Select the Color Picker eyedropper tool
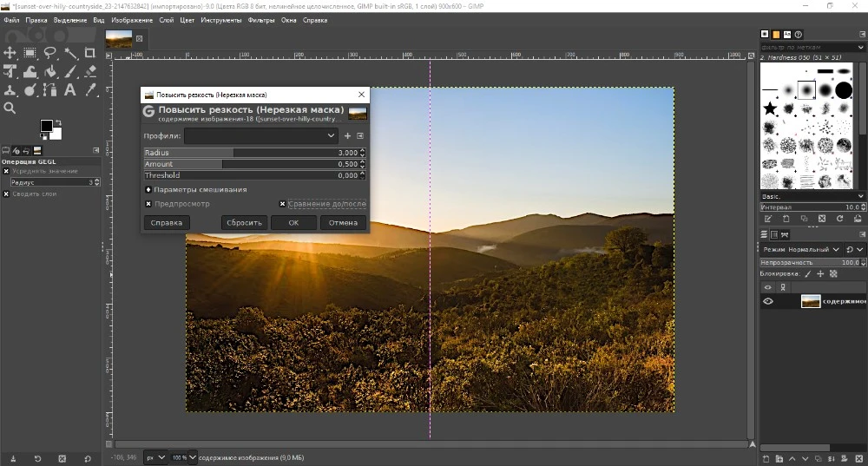This screenshot has height=466, width=868. pyautogui.click(x=90, y=89)
